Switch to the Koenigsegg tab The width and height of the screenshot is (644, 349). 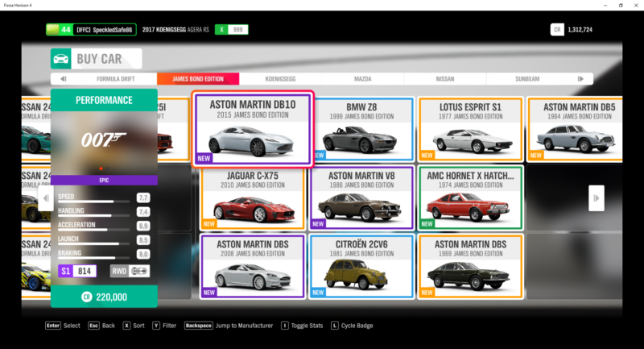coord(280,79)
